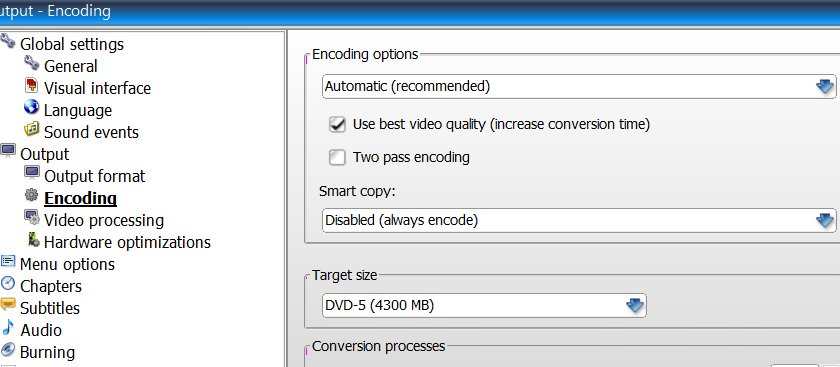Go to the Subtitles settings
The width and height of the screenshot is (840, 367).
point(50,308)
